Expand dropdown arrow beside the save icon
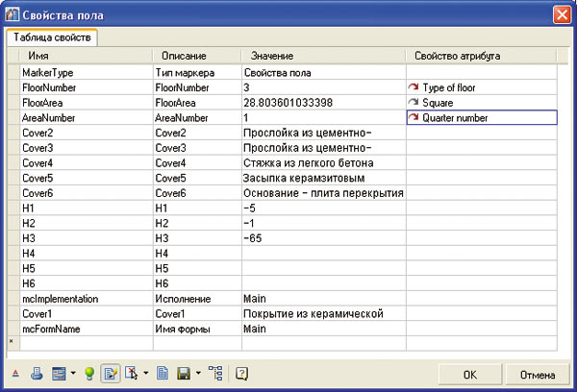 pyautogui.click(x=197, y=373)
